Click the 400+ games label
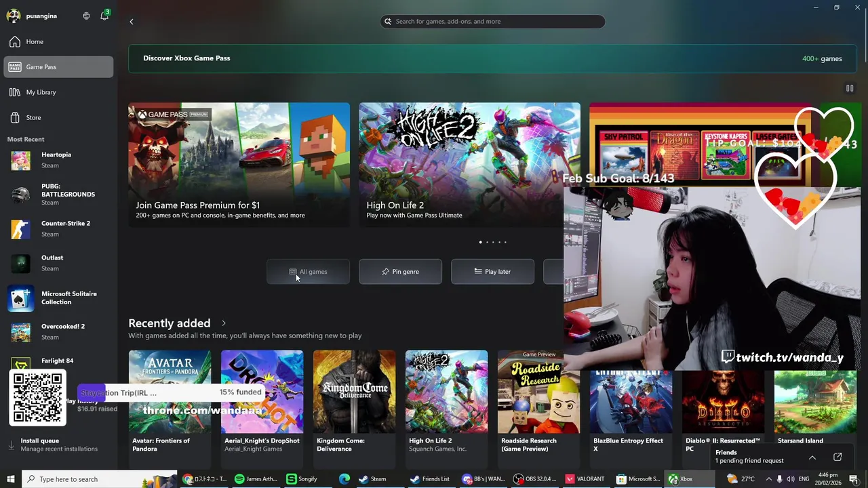 point(822,59)
